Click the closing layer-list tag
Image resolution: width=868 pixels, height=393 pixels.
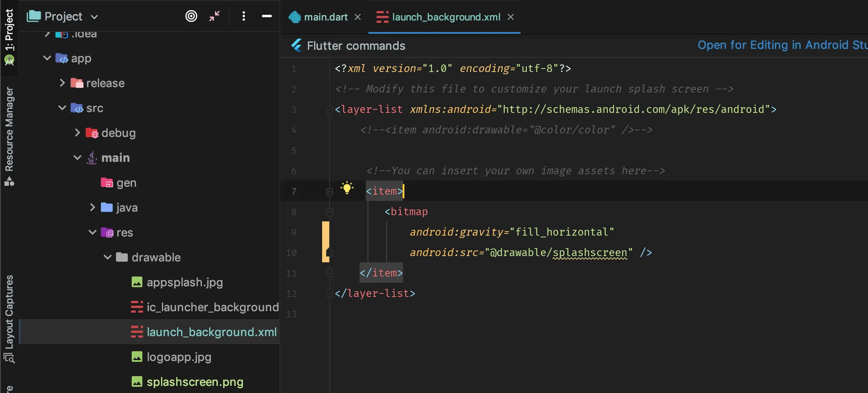tap(375, 293)
